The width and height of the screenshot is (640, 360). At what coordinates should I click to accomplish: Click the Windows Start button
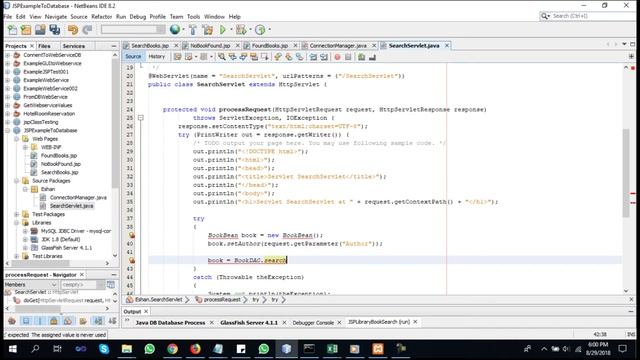pyautogui.click(x=12, y=349)
